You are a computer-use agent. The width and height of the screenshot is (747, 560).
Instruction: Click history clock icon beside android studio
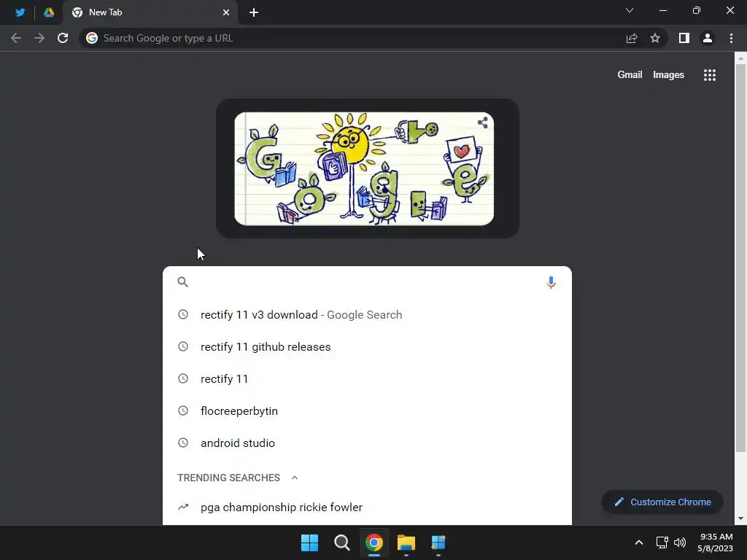click(183, 443)
